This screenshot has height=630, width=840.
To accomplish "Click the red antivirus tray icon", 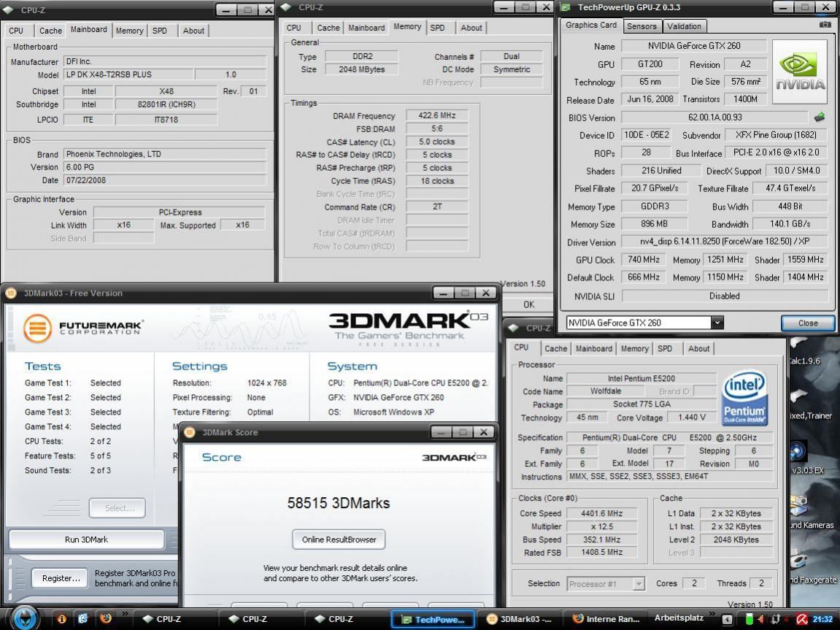I will coord(801,619).
